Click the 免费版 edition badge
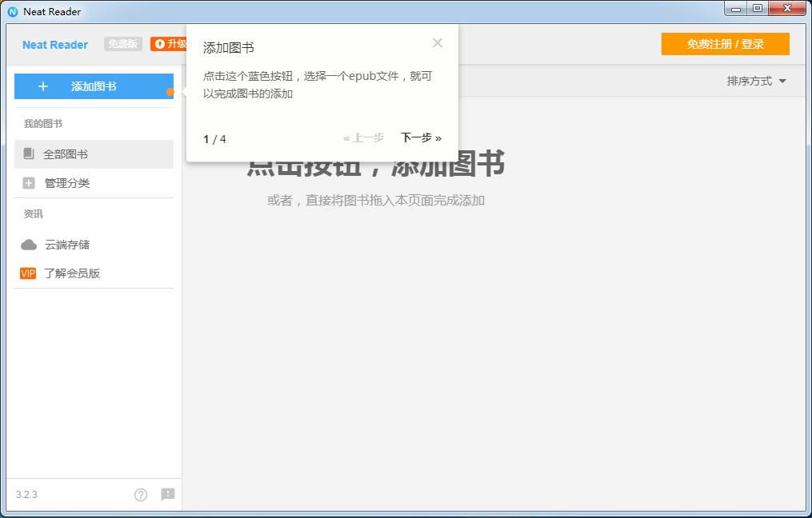This screenshot has width=812, height=518. point(122,44)
